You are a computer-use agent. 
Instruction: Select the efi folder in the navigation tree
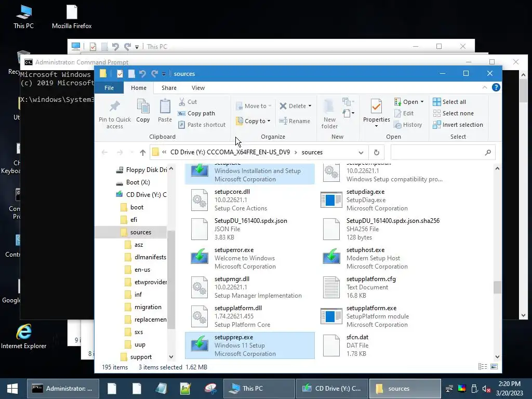[x=134, y=220]
